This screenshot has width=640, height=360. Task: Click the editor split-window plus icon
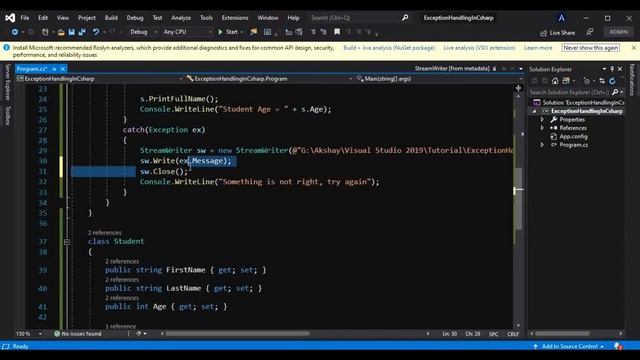point(518,88)
